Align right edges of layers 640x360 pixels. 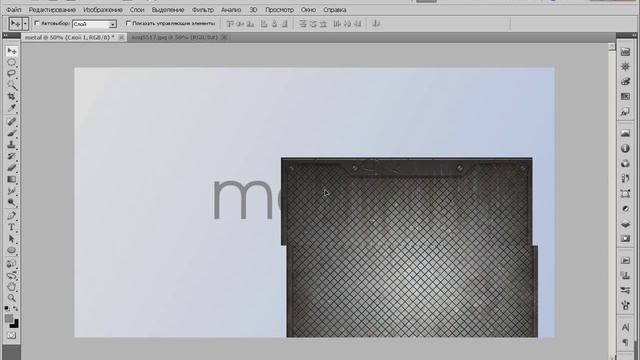point(284,24)
